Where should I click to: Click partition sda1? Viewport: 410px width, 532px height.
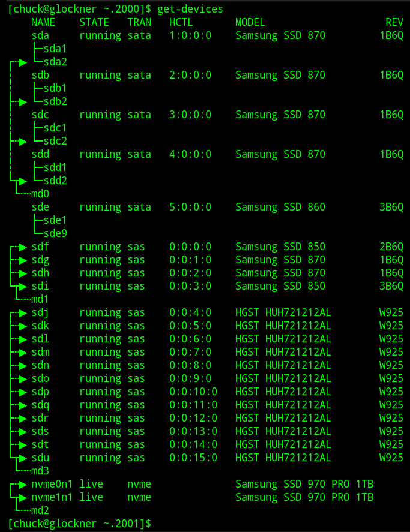[55, 49]
